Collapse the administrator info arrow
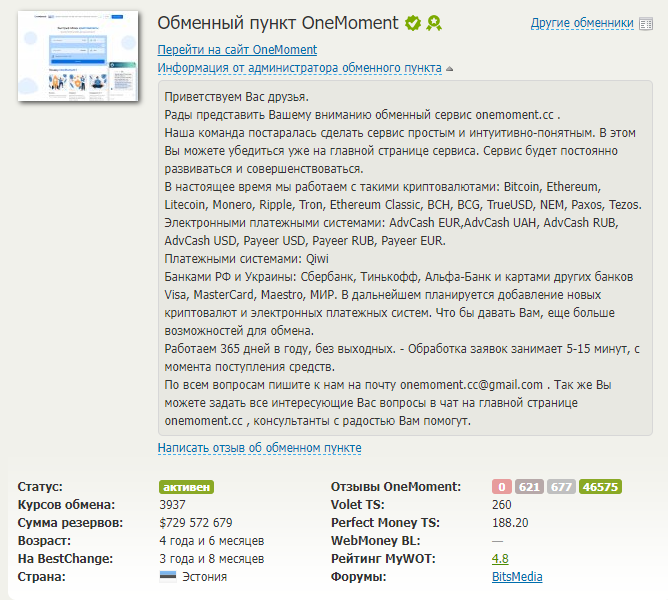The width and height of the screenshot is (668, 600). (x=449, y=68)
